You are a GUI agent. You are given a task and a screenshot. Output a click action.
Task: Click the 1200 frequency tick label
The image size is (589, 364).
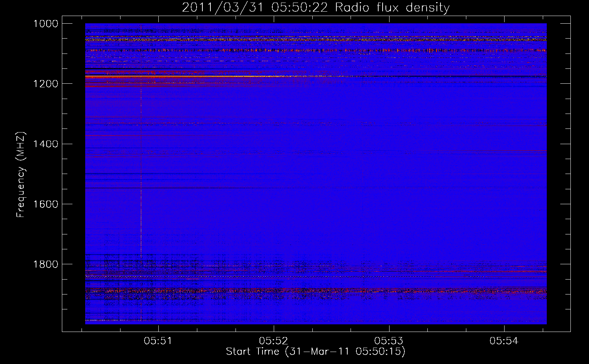[x=46, y=84]
